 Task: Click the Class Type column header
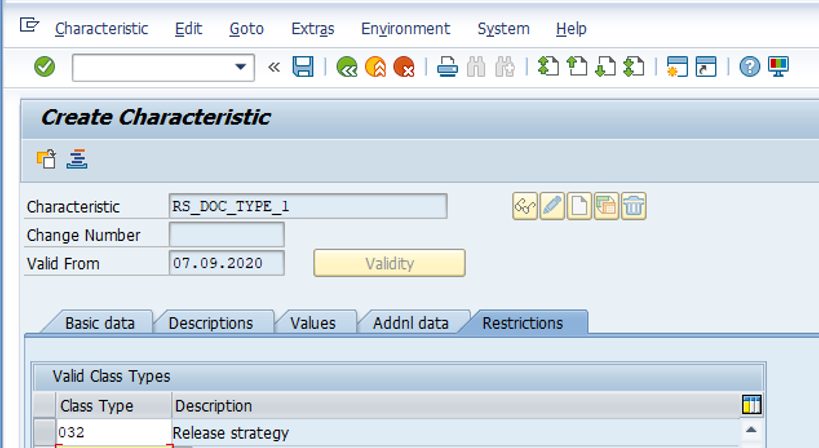coord(113,406)
